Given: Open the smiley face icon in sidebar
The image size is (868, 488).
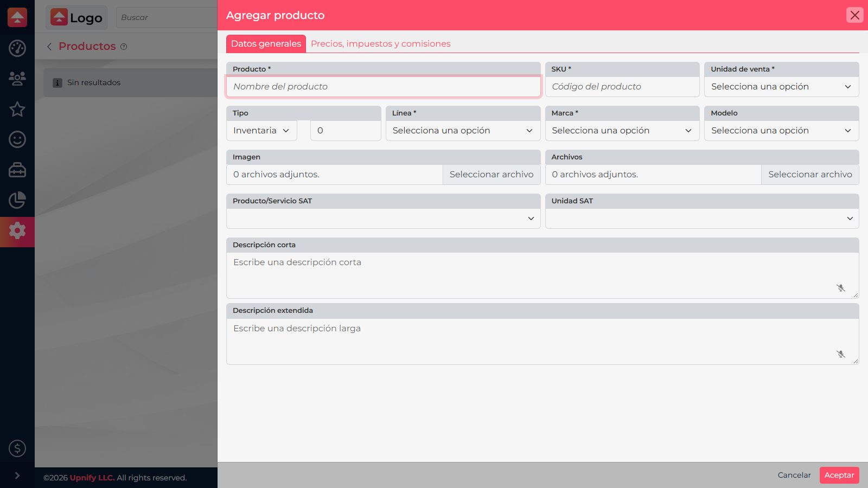Looking at the screenshot, I should 17,139.
